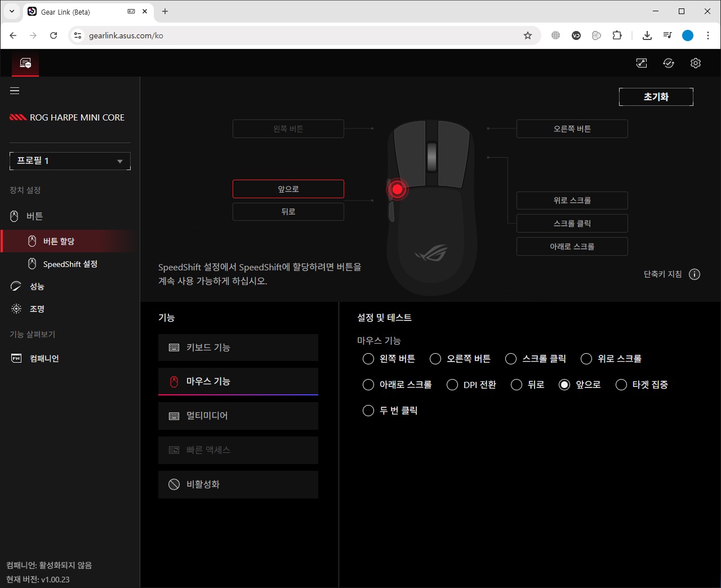Click the gearlink.asus.com/ko address bar
Viewport: 721px width, 588px height.
coord(304,35)
